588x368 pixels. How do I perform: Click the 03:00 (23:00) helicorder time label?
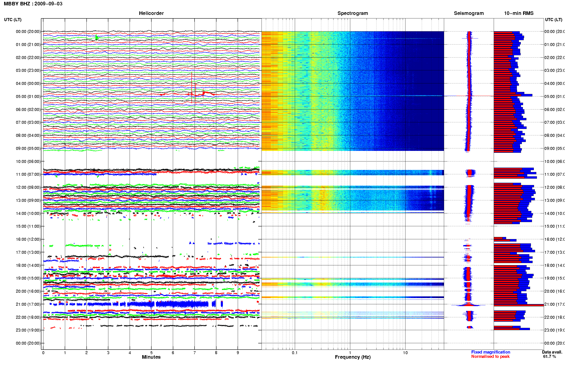[x=28, y=70]
